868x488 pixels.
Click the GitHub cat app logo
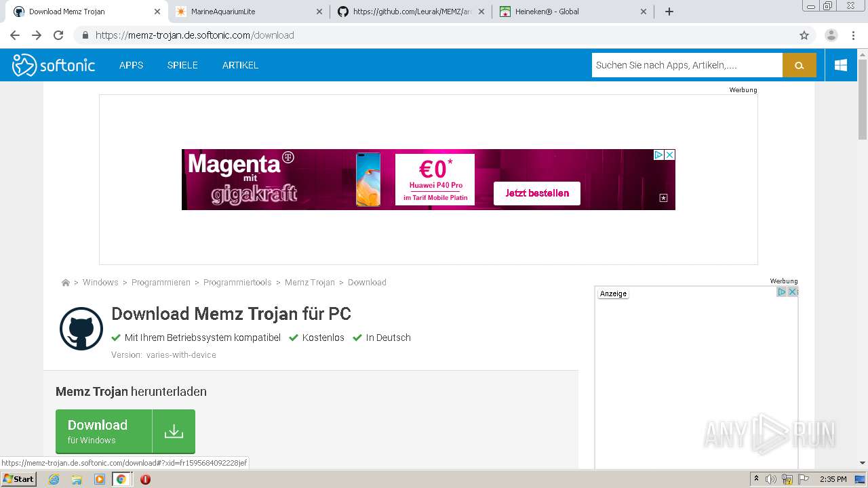tap(81, 328)
